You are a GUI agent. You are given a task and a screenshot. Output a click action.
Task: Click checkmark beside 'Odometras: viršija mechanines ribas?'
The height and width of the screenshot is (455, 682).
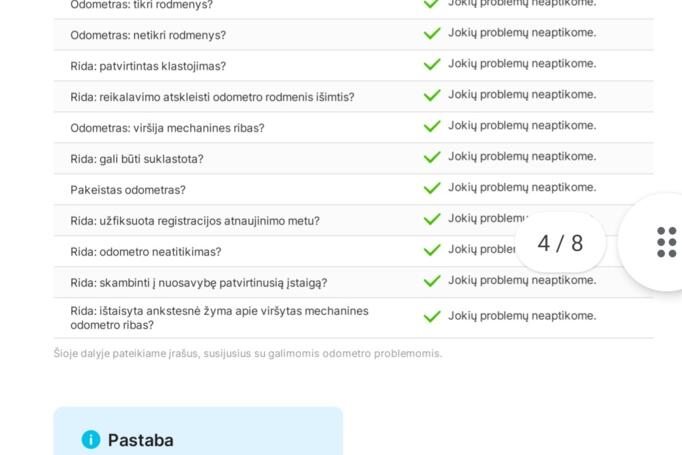point(432,127)
